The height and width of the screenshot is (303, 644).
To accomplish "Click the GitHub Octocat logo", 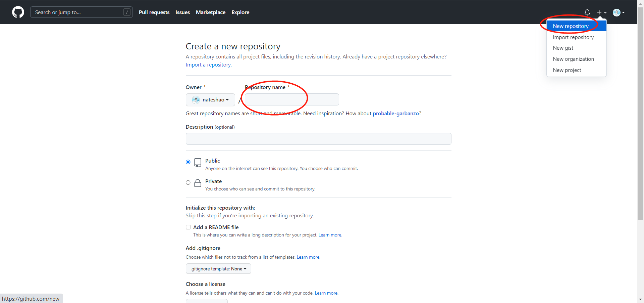I will [x=18, y=12].
